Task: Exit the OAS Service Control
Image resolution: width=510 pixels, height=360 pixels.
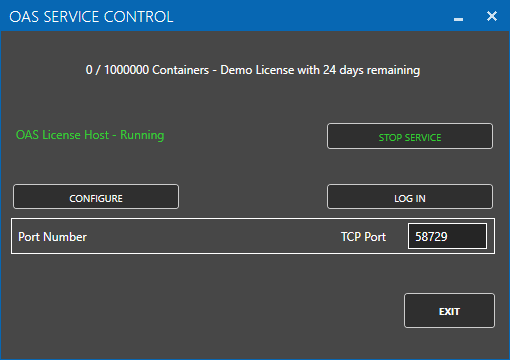Action: (449, 311)
